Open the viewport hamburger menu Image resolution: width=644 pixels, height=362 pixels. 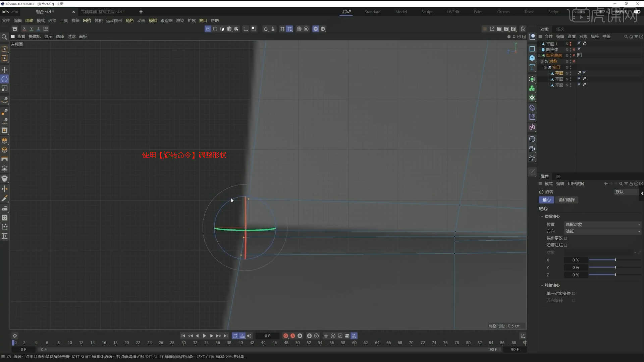13,37
